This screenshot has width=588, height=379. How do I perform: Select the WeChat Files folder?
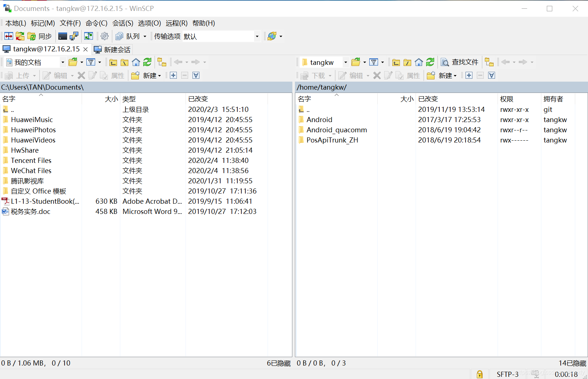(31, 171)
